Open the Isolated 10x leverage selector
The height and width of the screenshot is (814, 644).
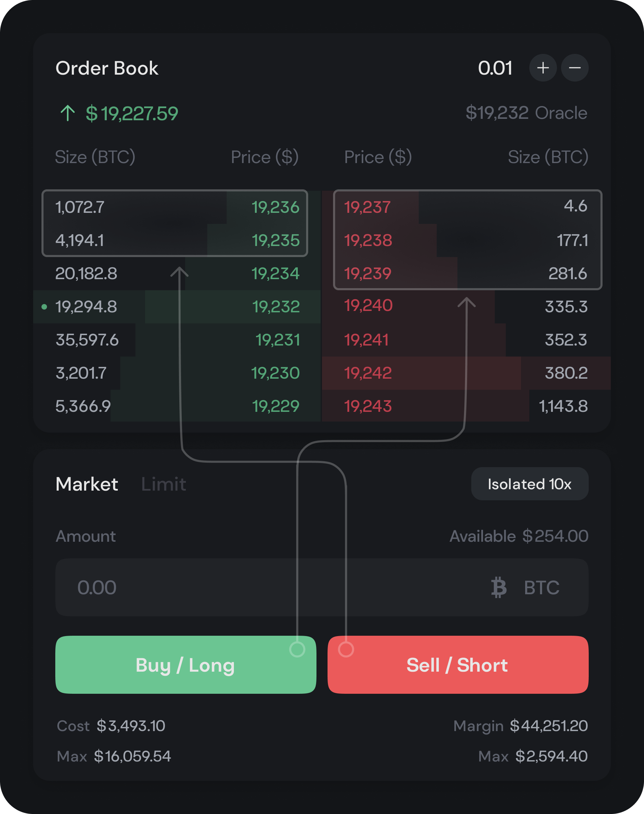(x=529, y=484)
